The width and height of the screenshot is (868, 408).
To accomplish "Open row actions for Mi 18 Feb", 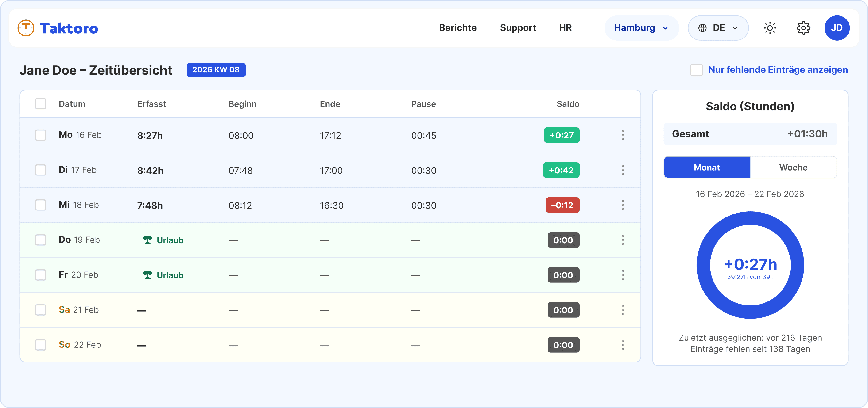I will 623,205.
